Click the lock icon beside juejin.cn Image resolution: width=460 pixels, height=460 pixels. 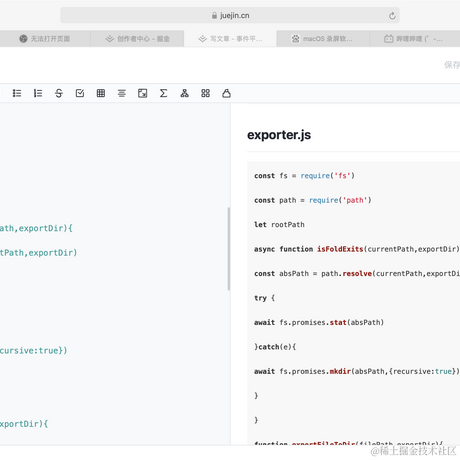click(214, 16)
